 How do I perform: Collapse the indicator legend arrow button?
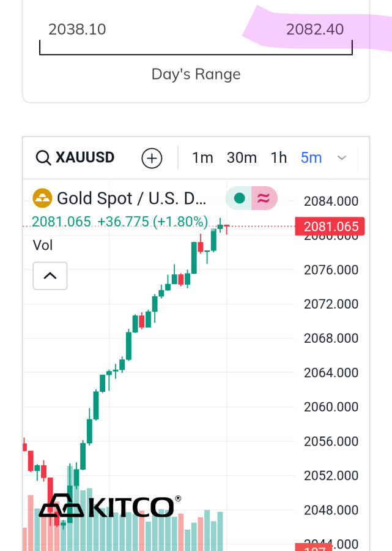click(50, 275)
